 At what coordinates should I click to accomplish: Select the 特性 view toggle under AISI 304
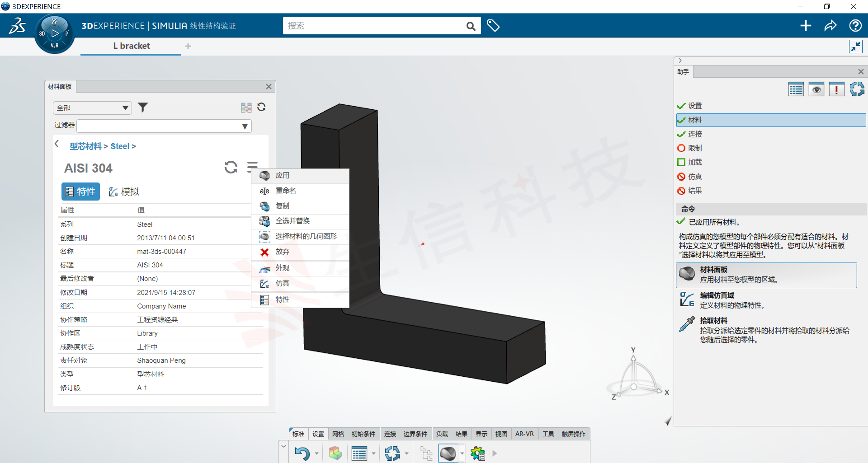[x=80, y=192]
